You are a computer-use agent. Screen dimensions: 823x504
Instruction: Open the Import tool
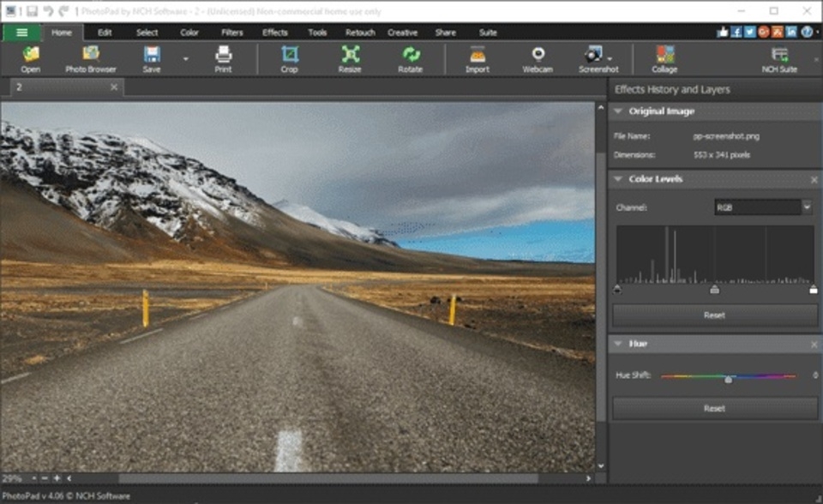476,58
